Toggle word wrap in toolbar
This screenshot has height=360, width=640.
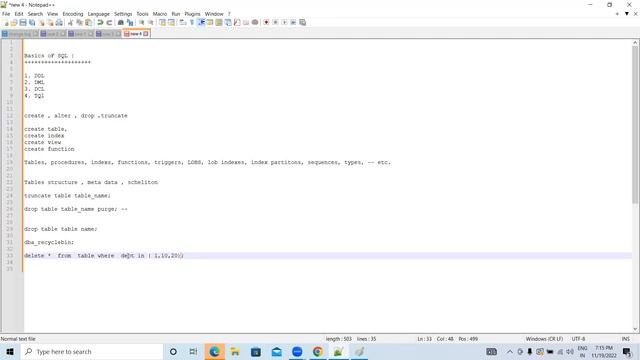183,22
